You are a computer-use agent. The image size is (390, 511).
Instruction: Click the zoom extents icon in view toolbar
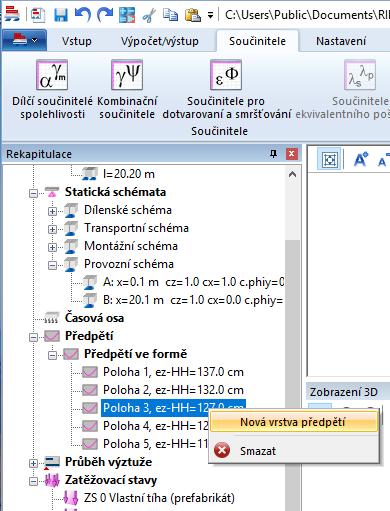(x=329, y=160)
